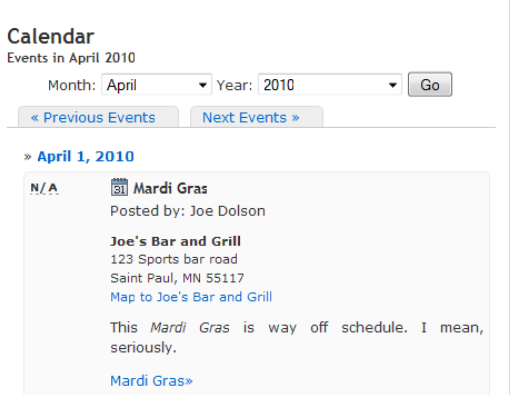The width and height of the screenshot is (512, 395).
Task: Click the Go button
Action: coord(430,85)
